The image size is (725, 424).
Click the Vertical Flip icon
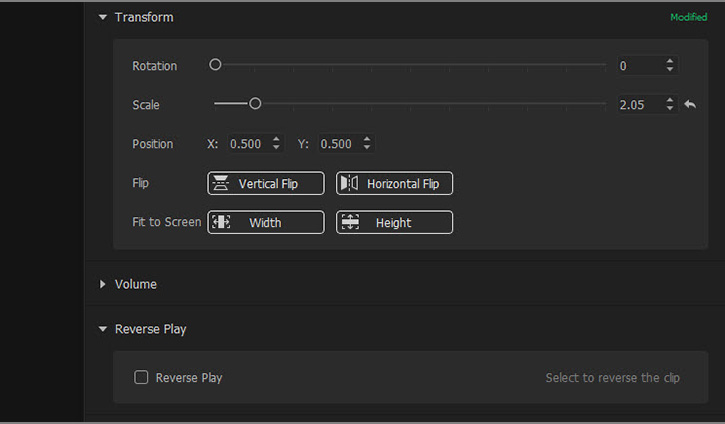[221, 183]
